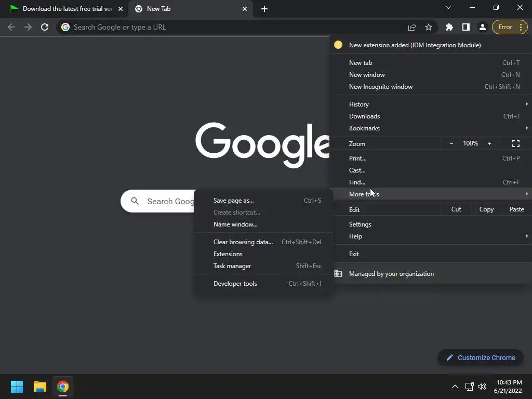Open File Explorer from the taskbar
This screenshot has height=399, width=532.
[x=39, y=387]
